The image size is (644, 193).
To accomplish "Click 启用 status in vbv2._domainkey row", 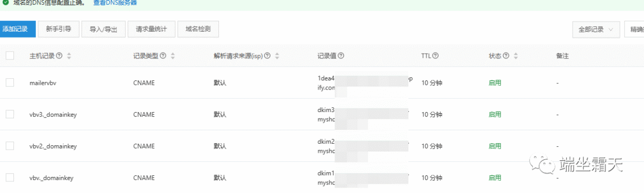I will click(495, 146).
